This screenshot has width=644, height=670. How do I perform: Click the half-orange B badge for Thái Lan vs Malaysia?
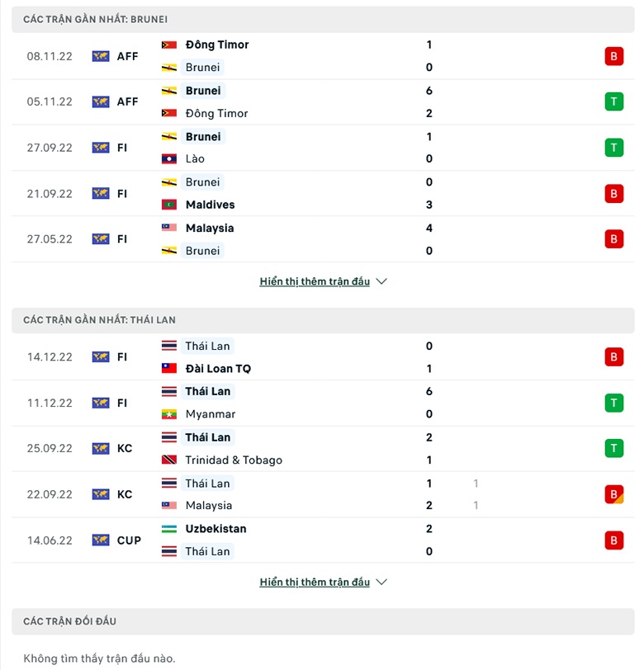point(613,494)
